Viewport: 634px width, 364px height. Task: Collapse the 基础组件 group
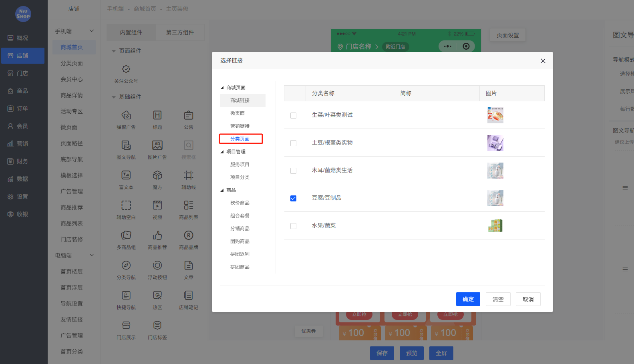click(x=114, y=97)
